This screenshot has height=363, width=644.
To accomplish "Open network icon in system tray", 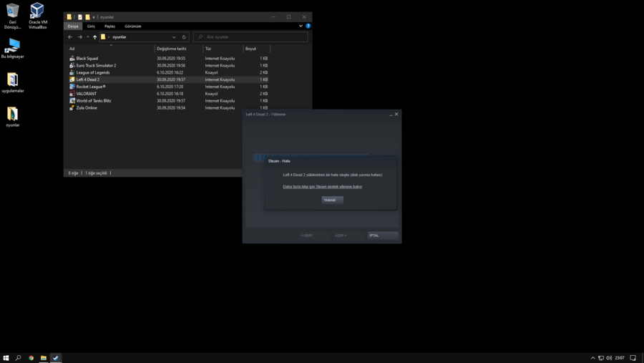I will click(601, 358).
